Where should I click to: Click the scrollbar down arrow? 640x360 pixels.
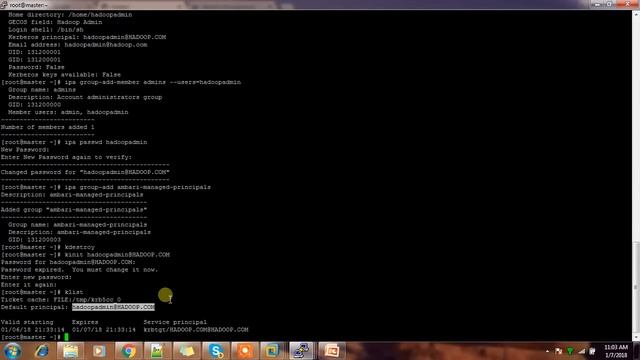click(636, 338)
